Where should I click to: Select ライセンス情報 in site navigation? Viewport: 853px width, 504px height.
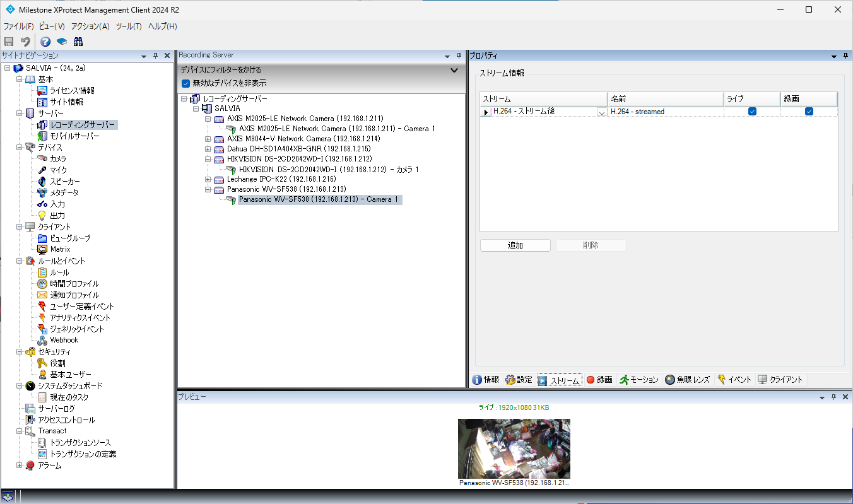[72, 91]
